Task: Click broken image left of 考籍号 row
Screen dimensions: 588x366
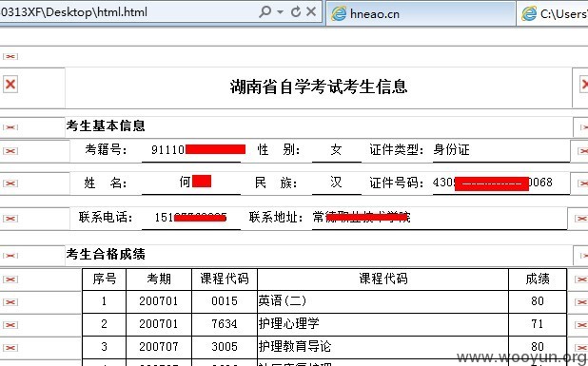Action: point(10,151)
